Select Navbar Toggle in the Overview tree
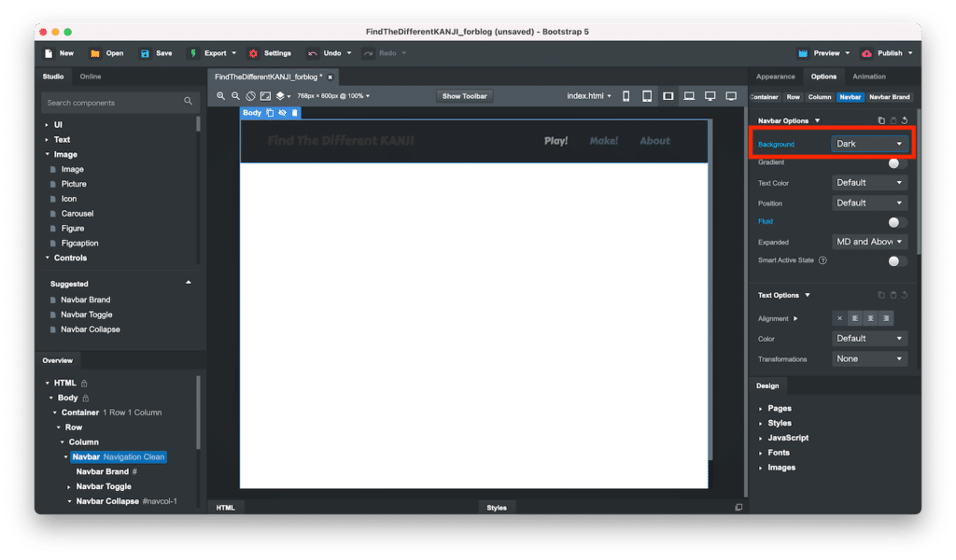This screenshot has height=560, width=956. tap(104, 486)
